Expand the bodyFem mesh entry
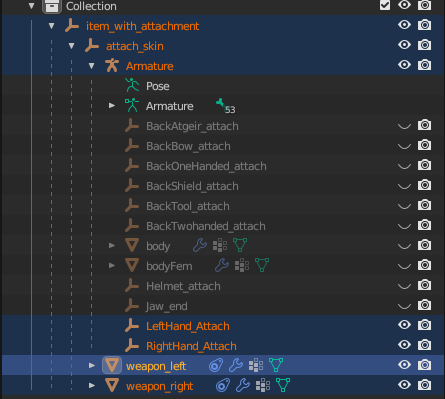Image resolution: width=445 pixels, height=399 pixels. 112,266
